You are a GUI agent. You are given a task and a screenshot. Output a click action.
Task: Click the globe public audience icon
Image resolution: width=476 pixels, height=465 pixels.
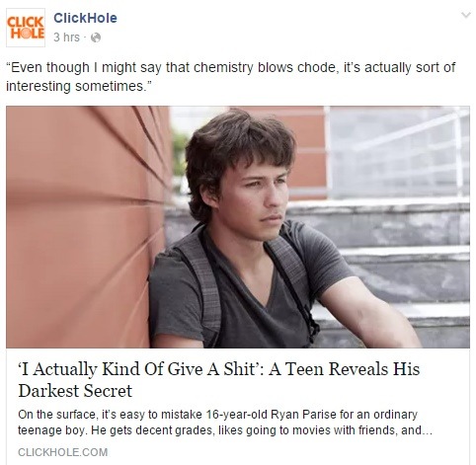(96, 38)
